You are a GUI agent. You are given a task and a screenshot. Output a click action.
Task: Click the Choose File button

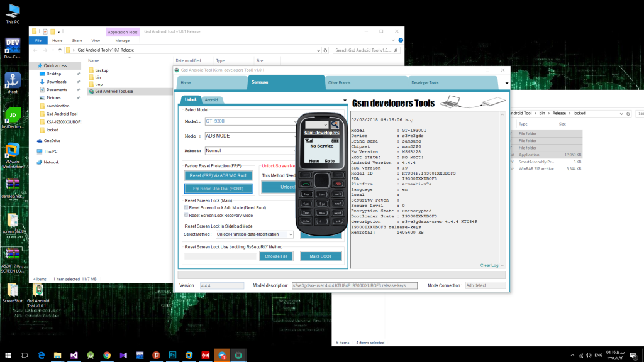(276, 256)
